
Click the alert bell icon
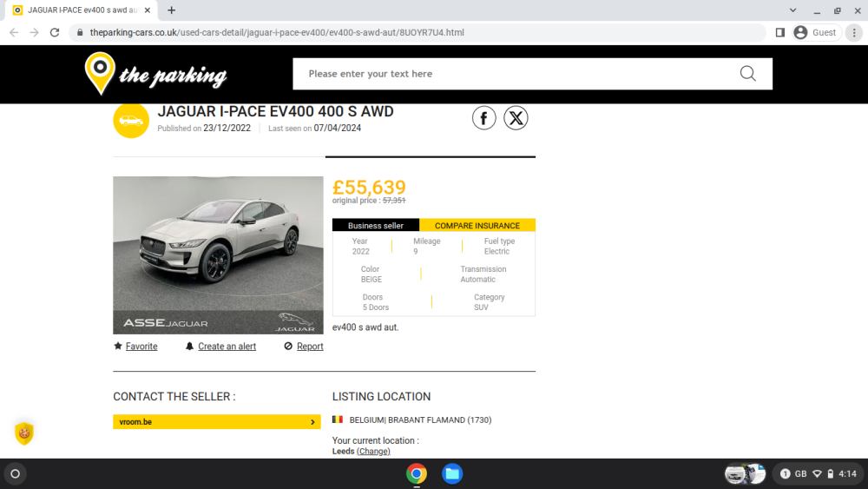coord(189,346)
